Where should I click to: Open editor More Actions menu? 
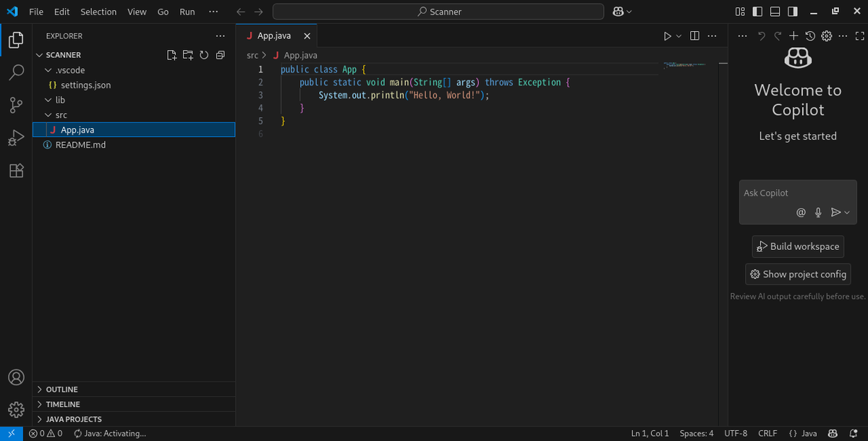tap(712, 35)
